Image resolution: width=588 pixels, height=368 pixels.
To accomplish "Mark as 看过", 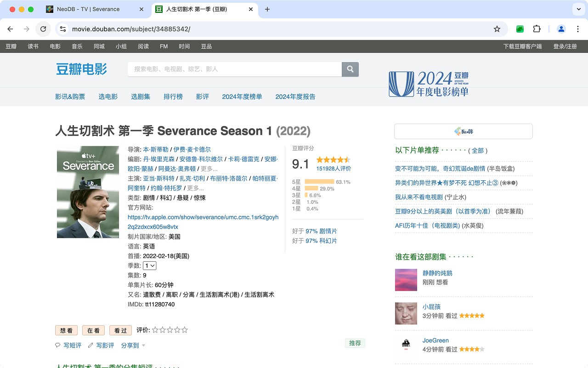I will [x=120, y=330].
